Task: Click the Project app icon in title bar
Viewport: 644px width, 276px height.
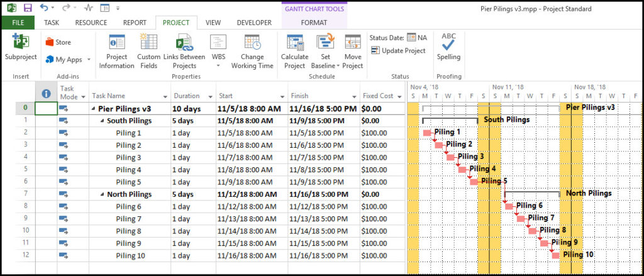Action: click(11, 8)
